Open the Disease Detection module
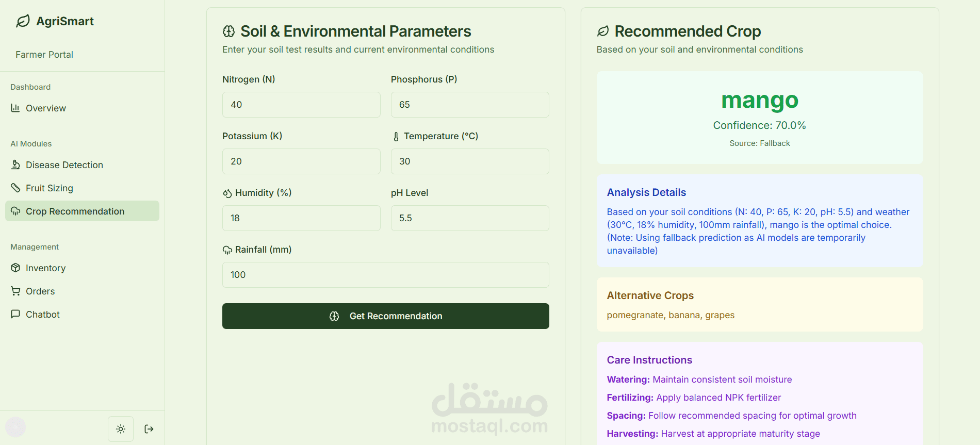This screenshot has height=445, width=980. tap(82, 164)
